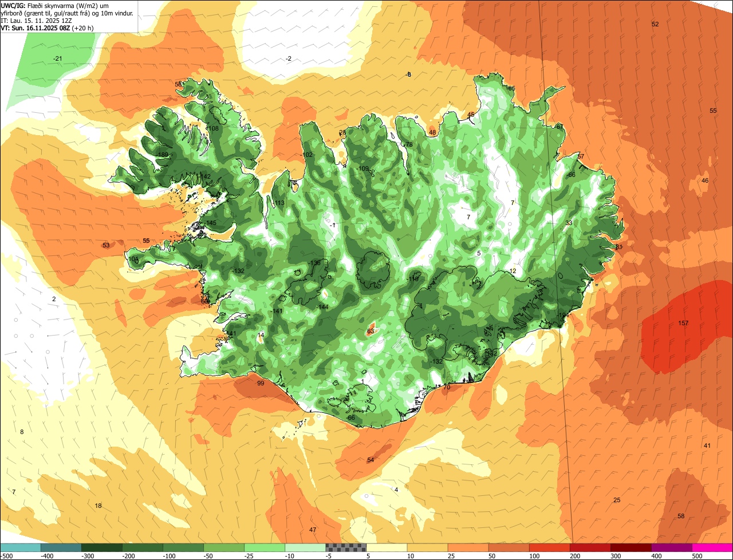Select the legend swatch between -200 and -100
The image size is (733, 560).
click(x=142, y=547)
